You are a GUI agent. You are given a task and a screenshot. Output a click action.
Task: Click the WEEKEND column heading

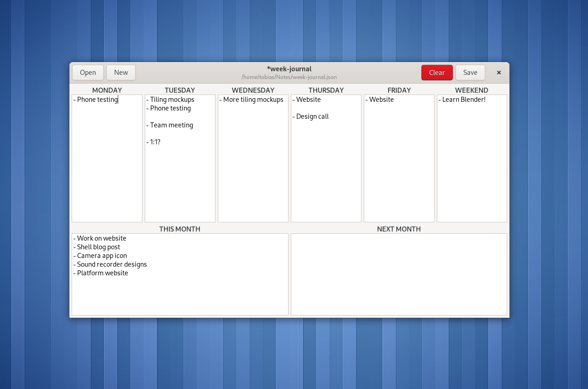(x=472, y=90)
